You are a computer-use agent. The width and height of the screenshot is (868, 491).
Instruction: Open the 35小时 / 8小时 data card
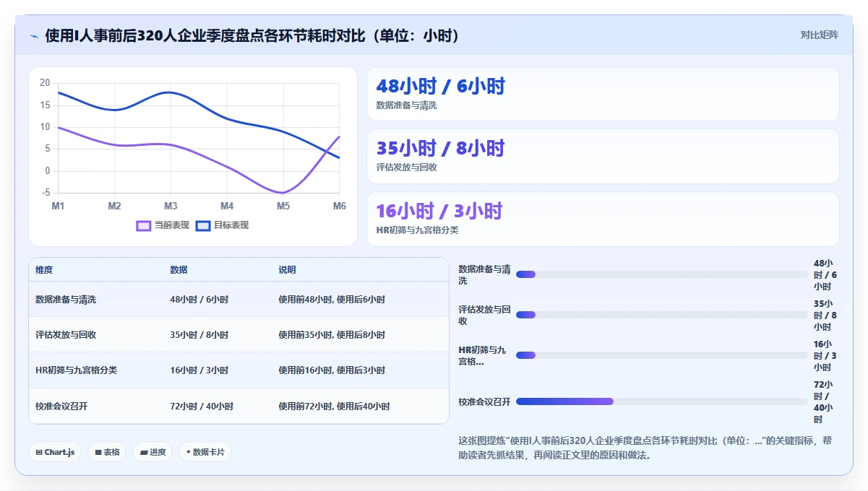pyautogui.click(x=603, y=157)
